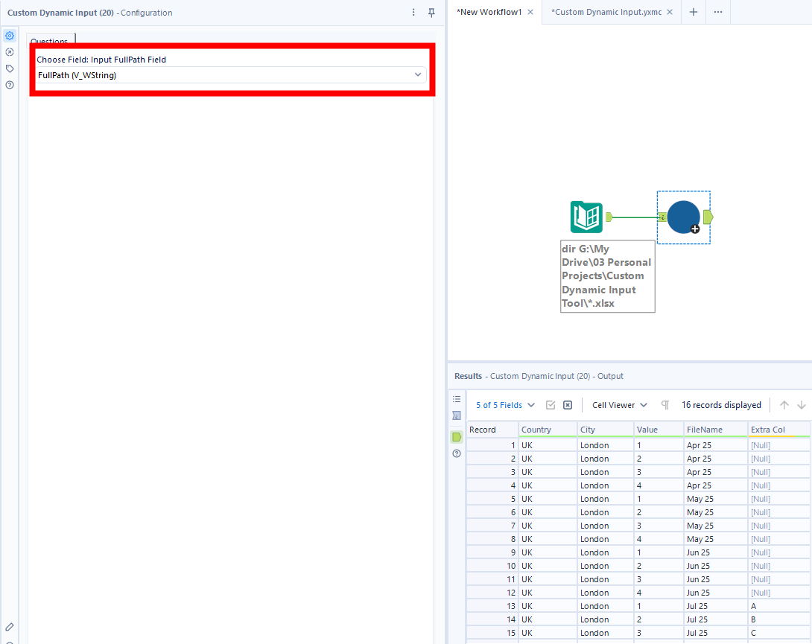The height and width of the screenshot is (644, 812).
Task: Click the green output anchor in Results
Action: click(457, 437)
